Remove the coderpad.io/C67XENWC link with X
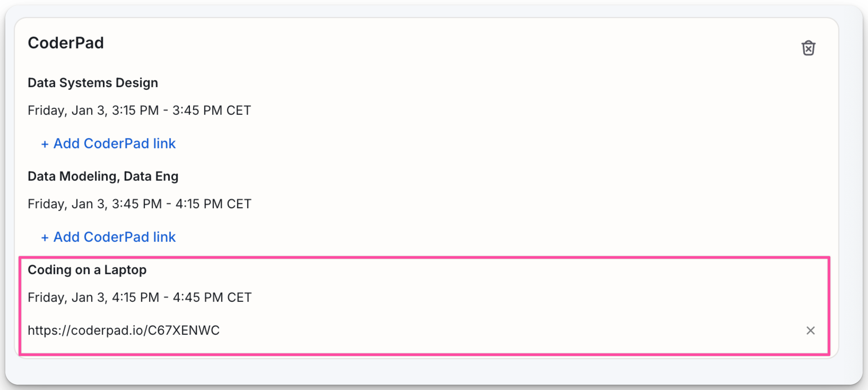Screen dimensions: 868x390 coord(810,330)
